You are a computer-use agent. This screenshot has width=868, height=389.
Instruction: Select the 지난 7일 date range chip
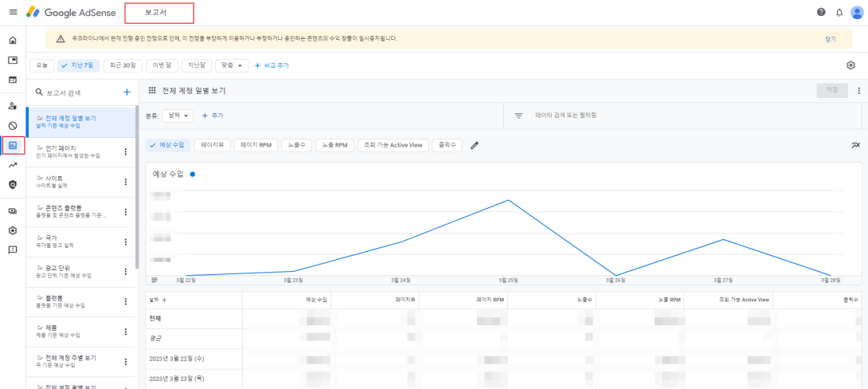point(79,65)
